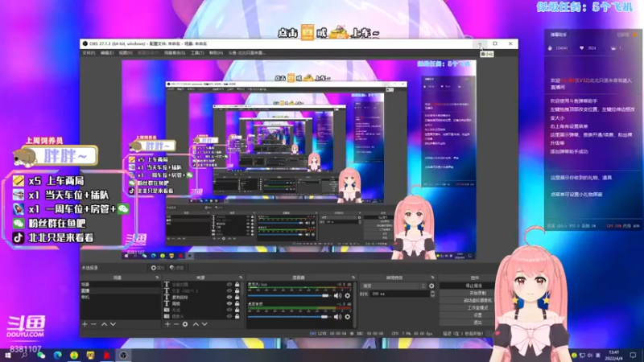Click OBS Studio icon in taskbar
Viewport: 644px width, 362px height.
click(x=123, y=355)
